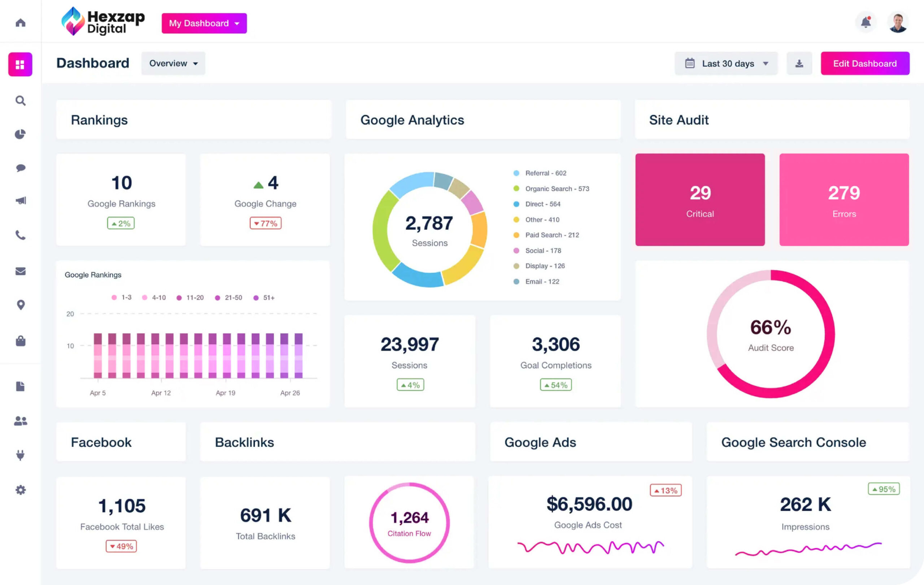Viewport: 924px width, 585px height.
Task: Click the plug integrations sidebar icon
Action: (x=20, y=455)
